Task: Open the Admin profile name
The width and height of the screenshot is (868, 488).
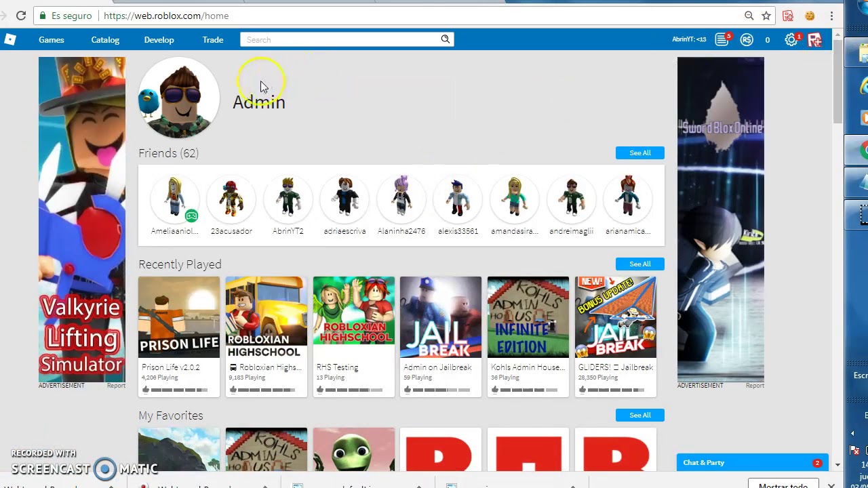Action: (x=259, y=102)
